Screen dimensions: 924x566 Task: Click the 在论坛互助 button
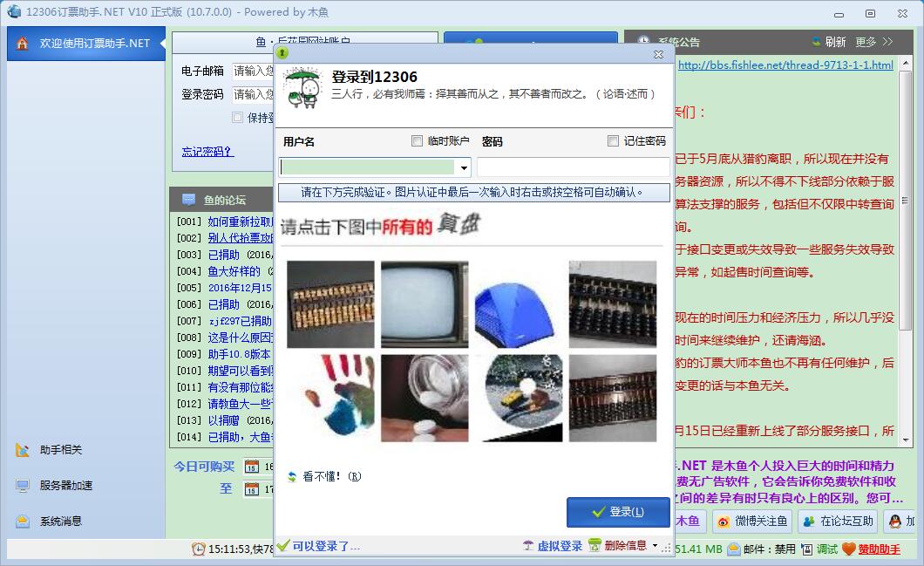pyautogui.click(x=838, y=522)
